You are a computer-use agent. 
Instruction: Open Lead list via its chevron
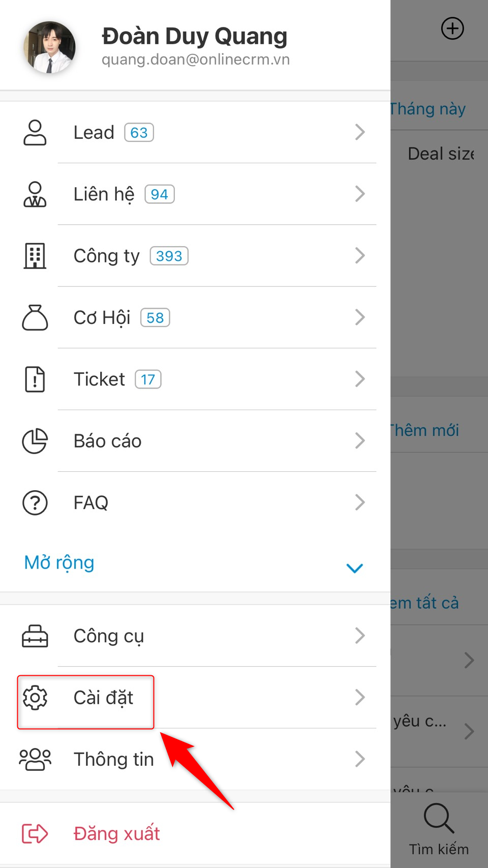point(360,132)
